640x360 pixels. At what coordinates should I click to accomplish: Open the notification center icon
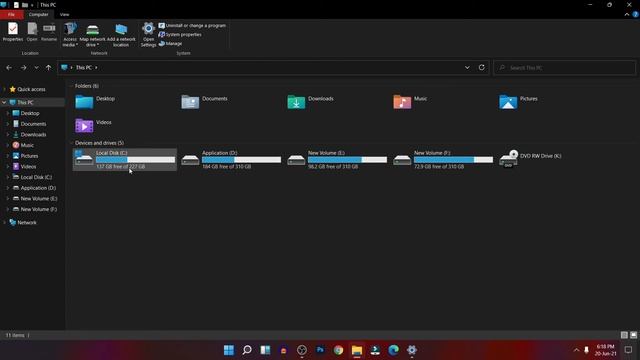[628, 350]
